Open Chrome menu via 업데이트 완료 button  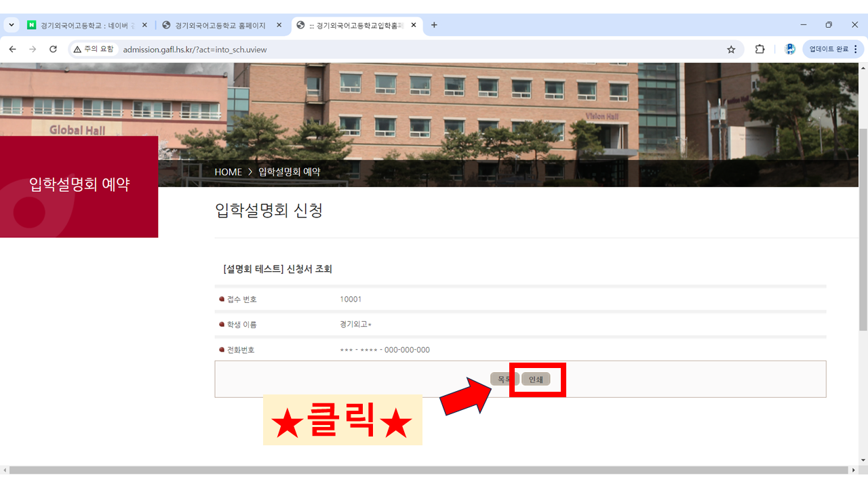click(x=833, y=49)
